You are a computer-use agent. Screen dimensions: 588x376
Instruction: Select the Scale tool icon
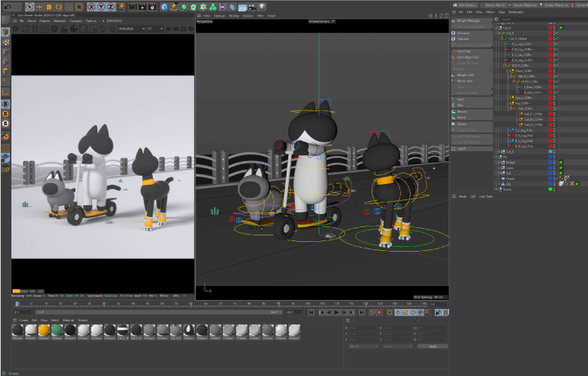click(49, 7)
